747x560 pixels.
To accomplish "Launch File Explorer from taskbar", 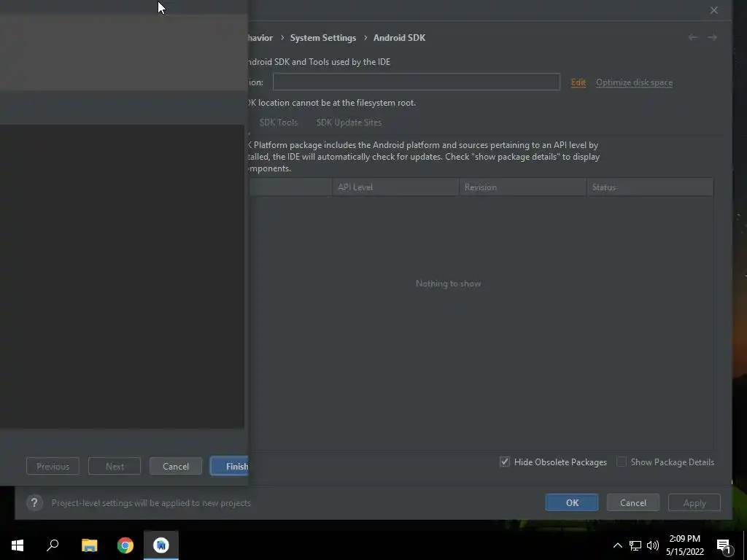I will 89,545.
